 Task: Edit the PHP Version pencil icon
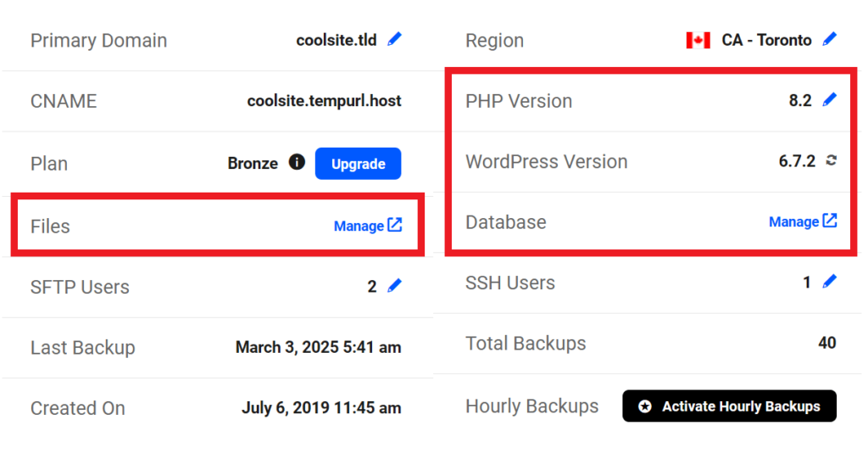830,100
